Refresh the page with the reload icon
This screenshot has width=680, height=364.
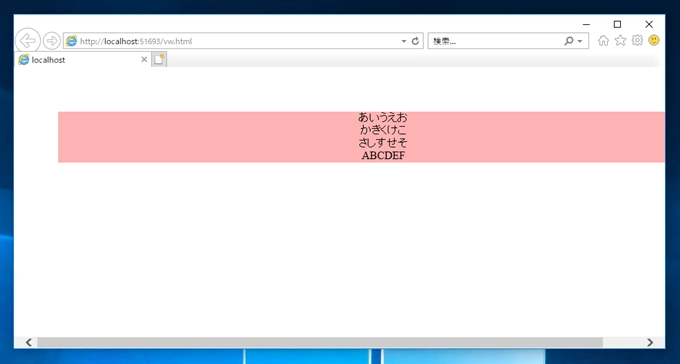point(415,41)
